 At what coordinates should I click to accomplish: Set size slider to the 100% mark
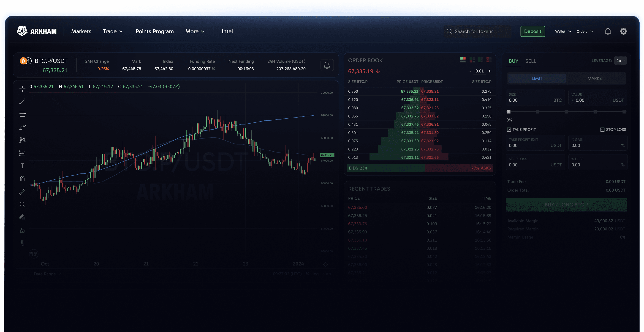(624, 112)
